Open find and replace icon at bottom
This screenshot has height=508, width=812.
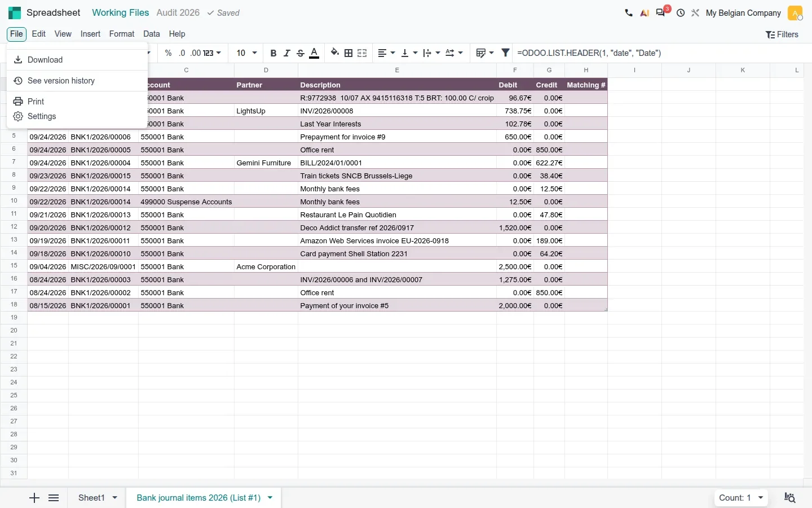(x=790, y=498)
